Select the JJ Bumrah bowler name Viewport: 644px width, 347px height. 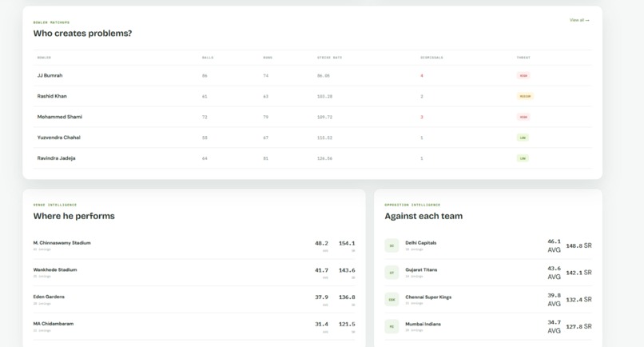50,76
